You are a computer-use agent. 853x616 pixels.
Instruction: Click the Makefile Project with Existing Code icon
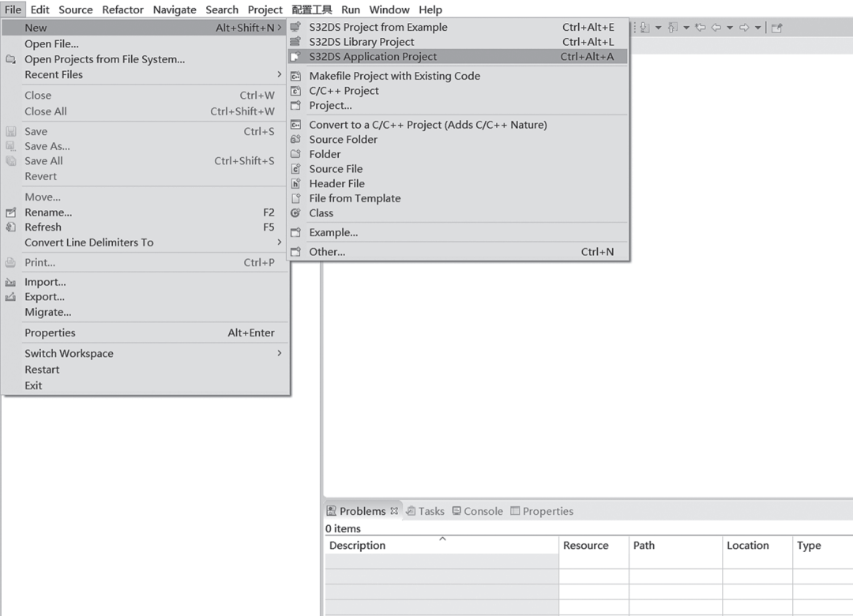[295, 76]
